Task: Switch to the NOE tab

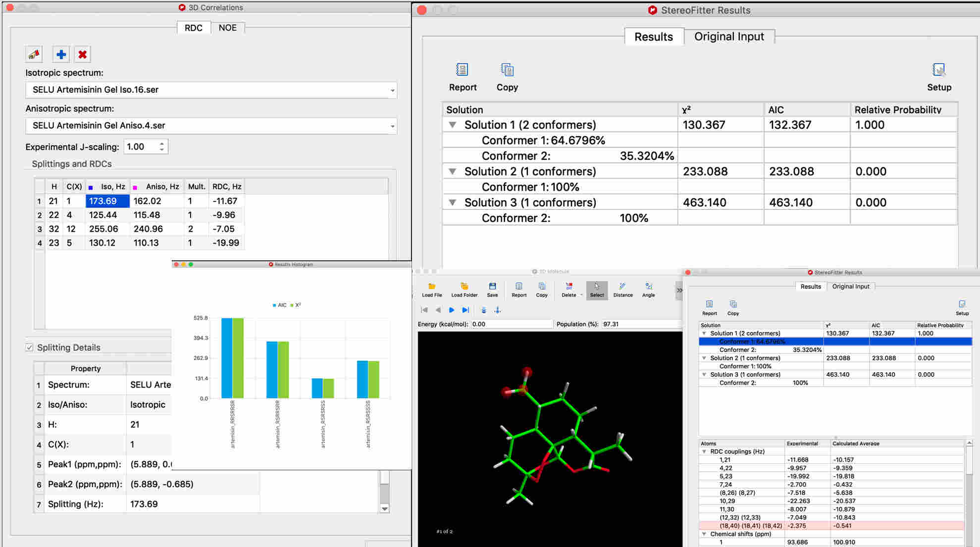Action: coord(227,28)
